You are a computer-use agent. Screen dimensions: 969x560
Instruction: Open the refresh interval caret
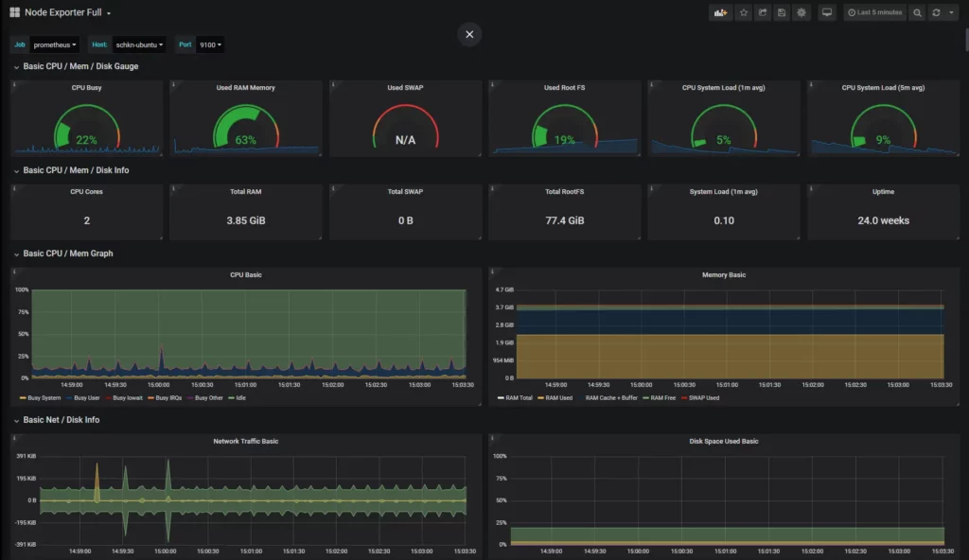coord(951,12)
